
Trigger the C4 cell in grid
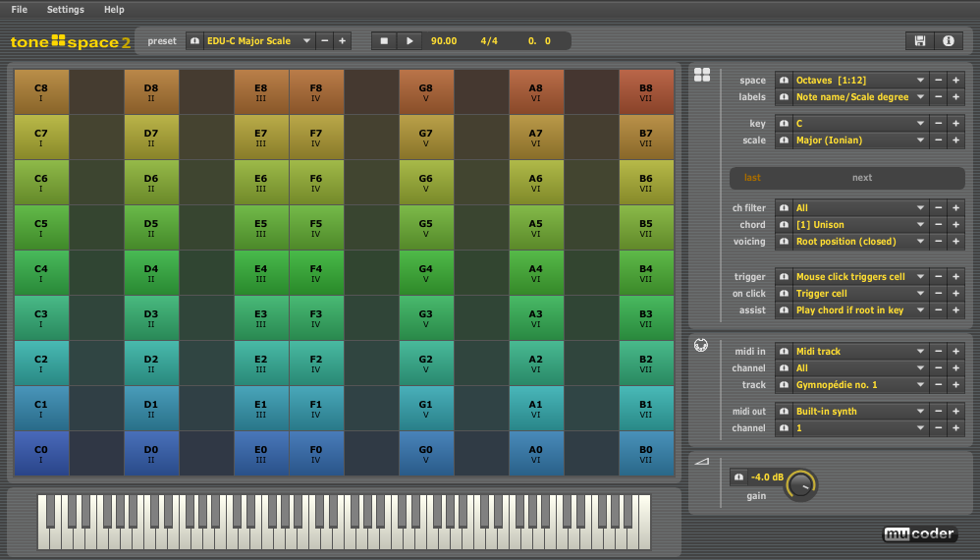(x=41, y=273)
